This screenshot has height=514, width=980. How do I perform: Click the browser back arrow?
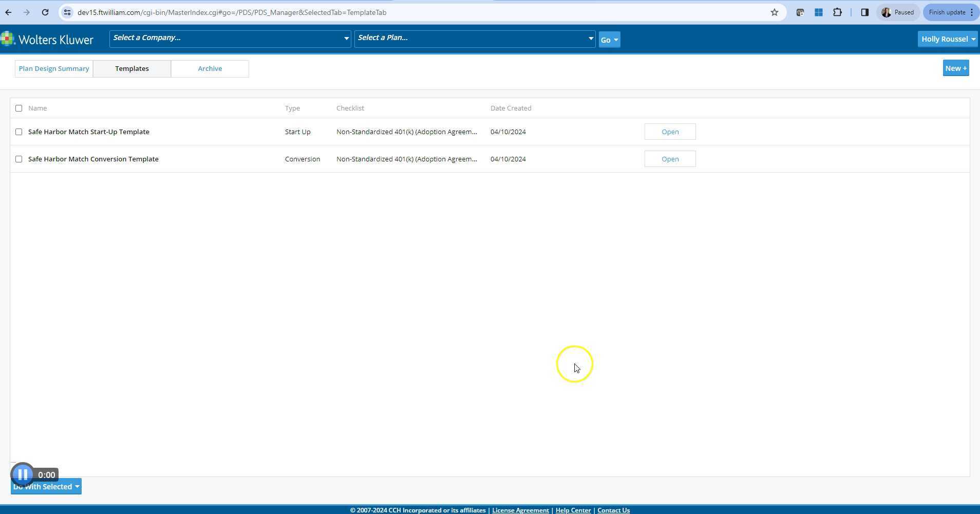pyautogui.click(x=8, y=12)
